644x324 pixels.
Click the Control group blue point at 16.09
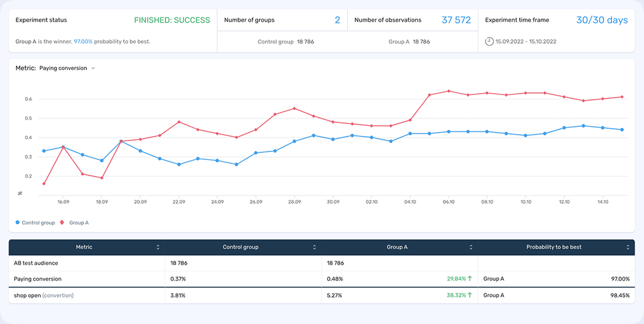click(63, 147)
